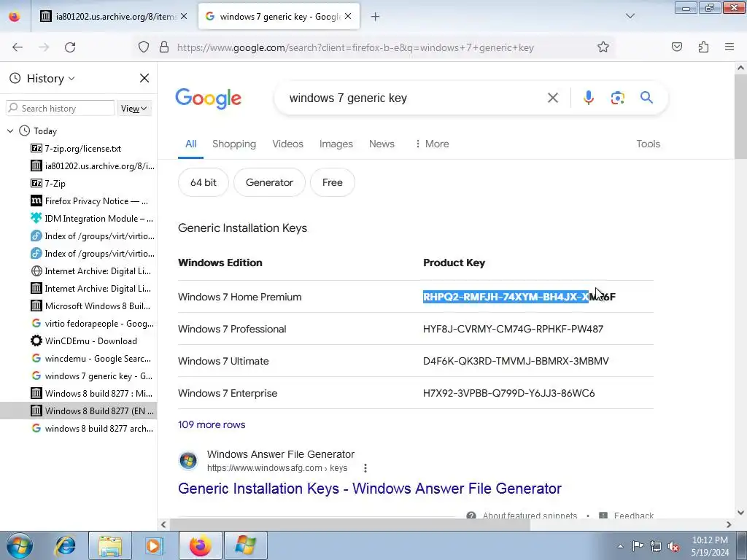Apply the Free filter chip
Screen dimensions: 747x560
point(332,182)
